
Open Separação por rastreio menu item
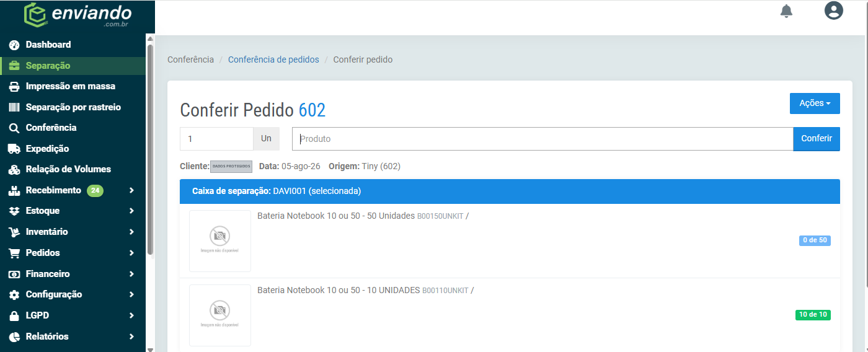(73, 107)
